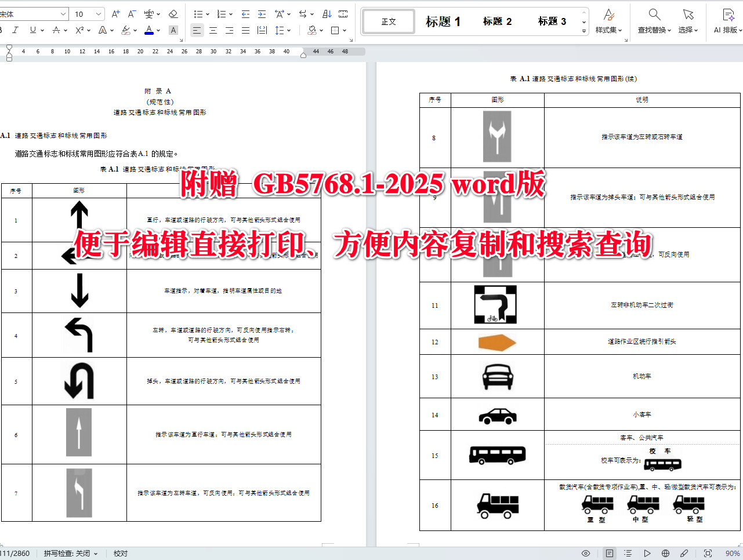Enable eye protection mode in status bar

[x=586, y=553]
